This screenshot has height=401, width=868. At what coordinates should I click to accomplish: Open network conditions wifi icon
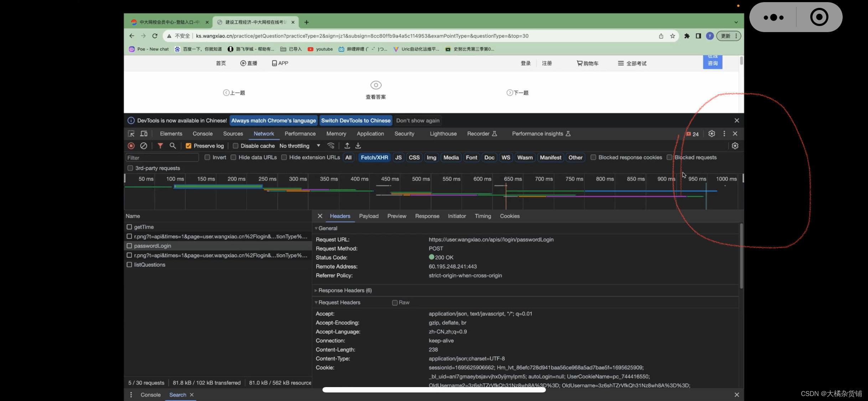[331, 146]
